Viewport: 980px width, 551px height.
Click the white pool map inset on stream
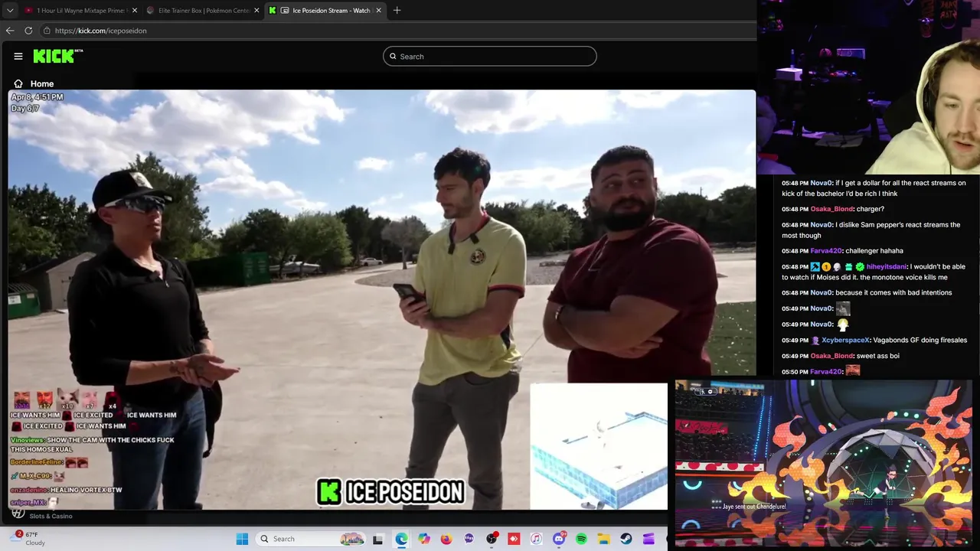coord(599,446)
